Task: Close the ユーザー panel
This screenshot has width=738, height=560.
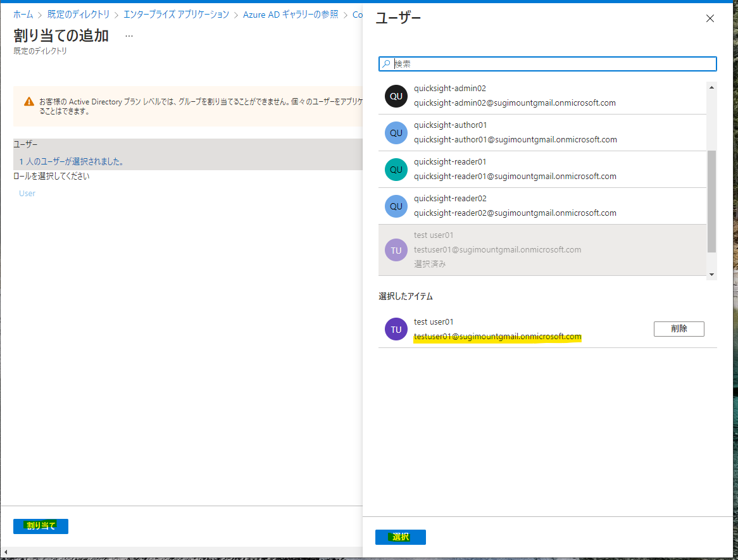Action: [710, 18]
